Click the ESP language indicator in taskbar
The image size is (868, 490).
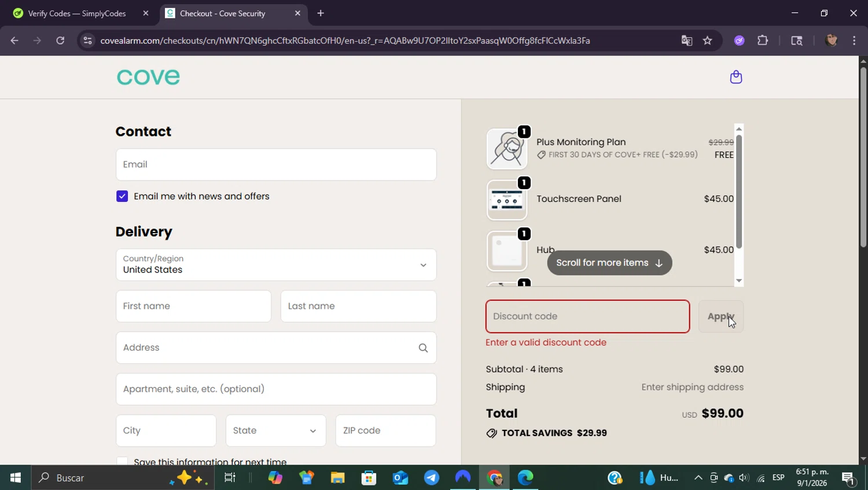778,478
